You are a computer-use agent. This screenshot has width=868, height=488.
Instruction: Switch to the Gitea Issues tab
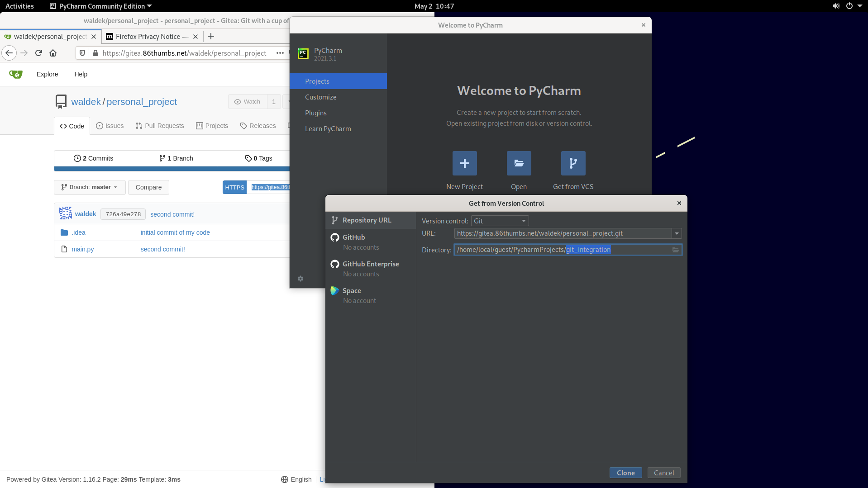pos(110,126)
